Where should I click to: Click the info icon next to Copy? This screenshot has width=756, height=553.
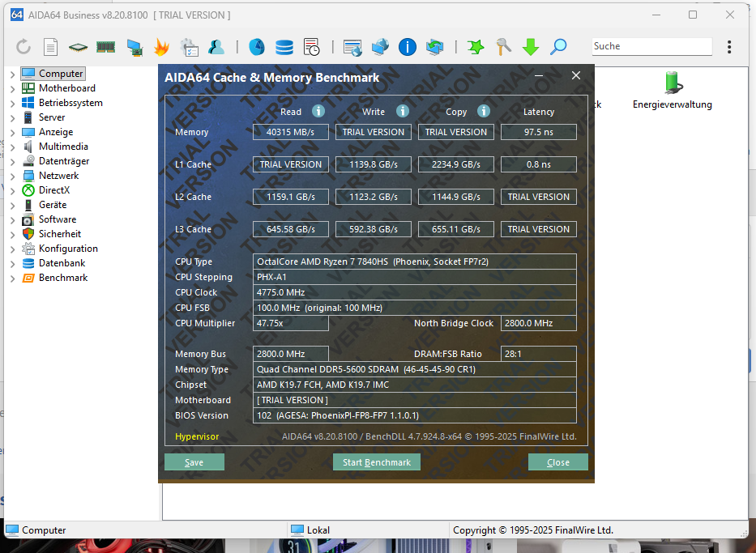(484, 111)
